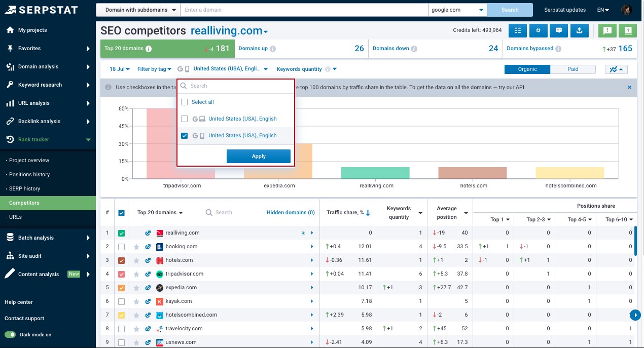Switch to Organic tab
The width and height of the screenshot is (644, 348).
pyautogui.click(x=527, y=69)
